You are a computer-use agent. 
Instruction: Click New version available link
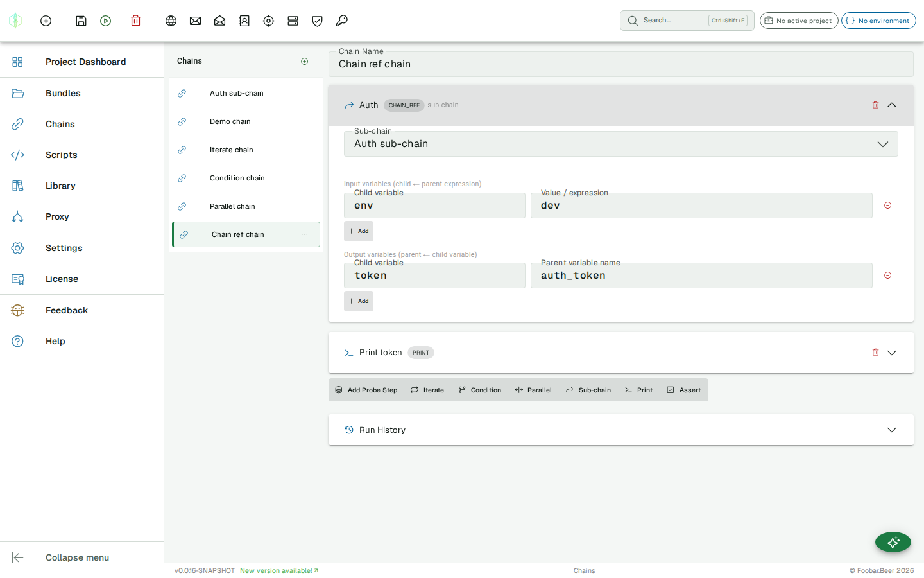pos(279,570)
